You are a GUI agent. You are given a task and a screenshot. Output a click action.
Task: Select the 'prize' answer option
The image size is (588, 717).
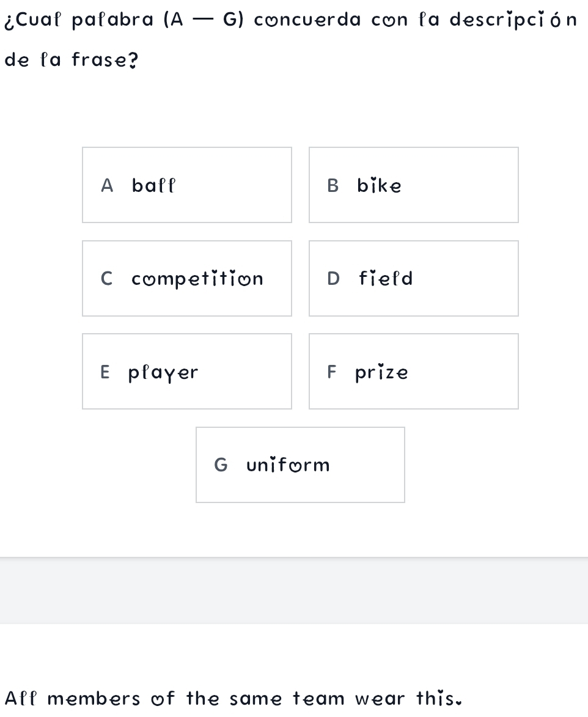coord(413,372)
